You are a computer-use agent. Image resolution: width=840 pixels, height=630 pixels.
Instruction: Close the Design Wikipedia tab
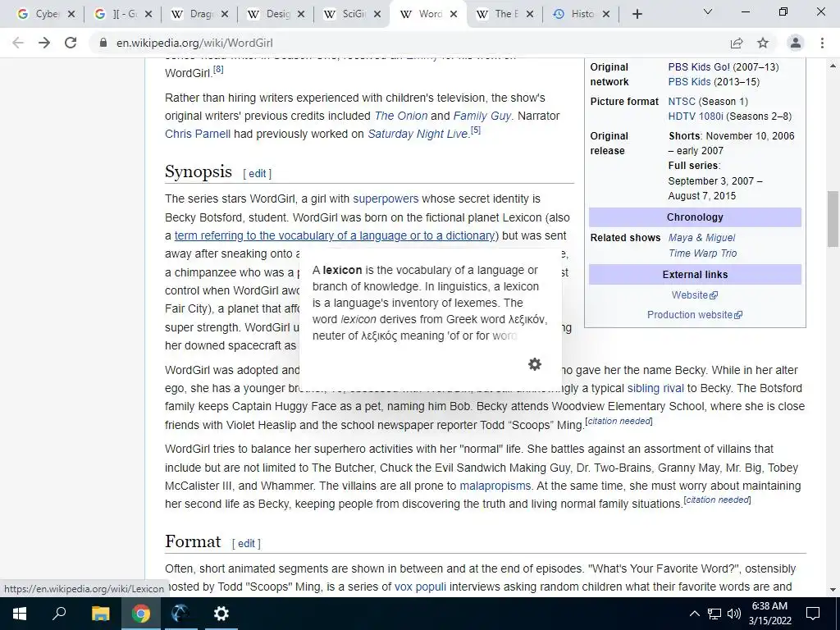point(301,15)
